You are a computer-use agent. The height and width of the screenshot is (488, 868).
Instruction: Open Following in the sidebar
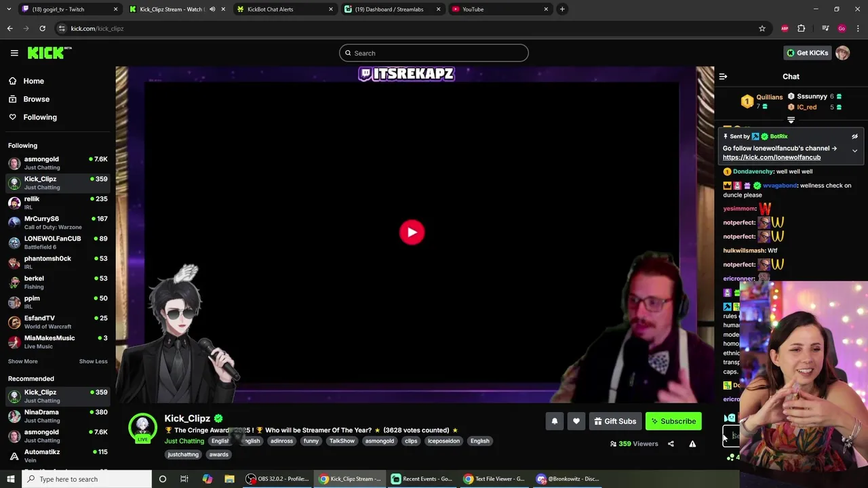[57, 117]
